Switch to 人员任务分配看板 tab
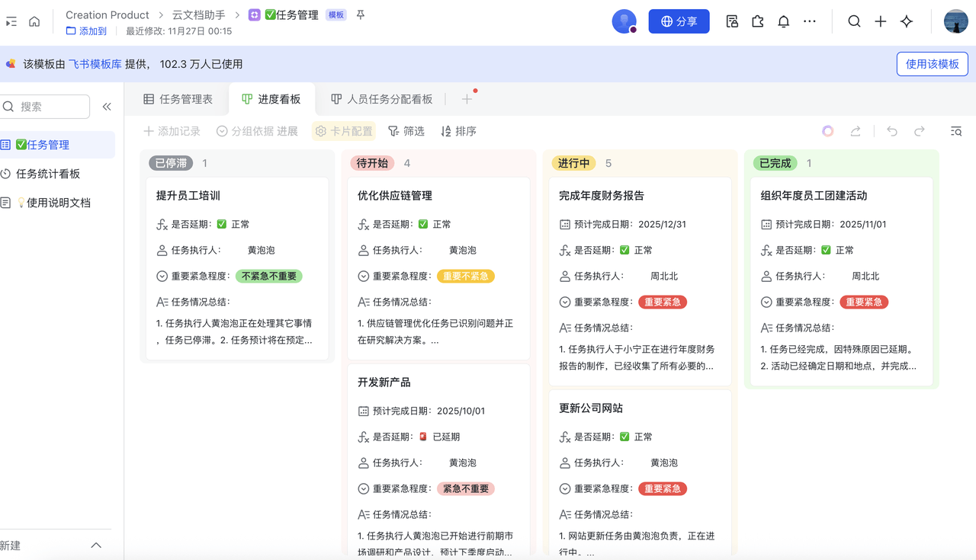This screenshot has width=976, height=560. click(381, 99)
